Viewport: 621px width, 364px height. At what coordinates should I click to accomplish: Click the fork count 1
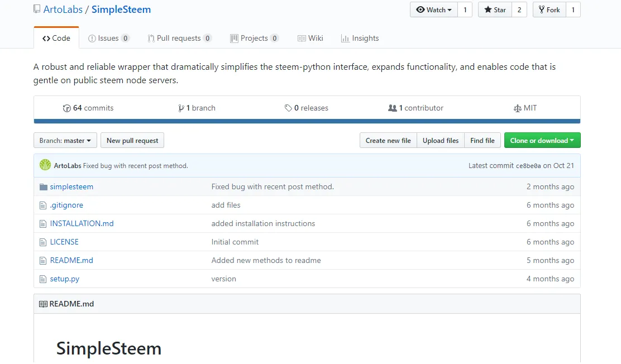click(573, 10)
